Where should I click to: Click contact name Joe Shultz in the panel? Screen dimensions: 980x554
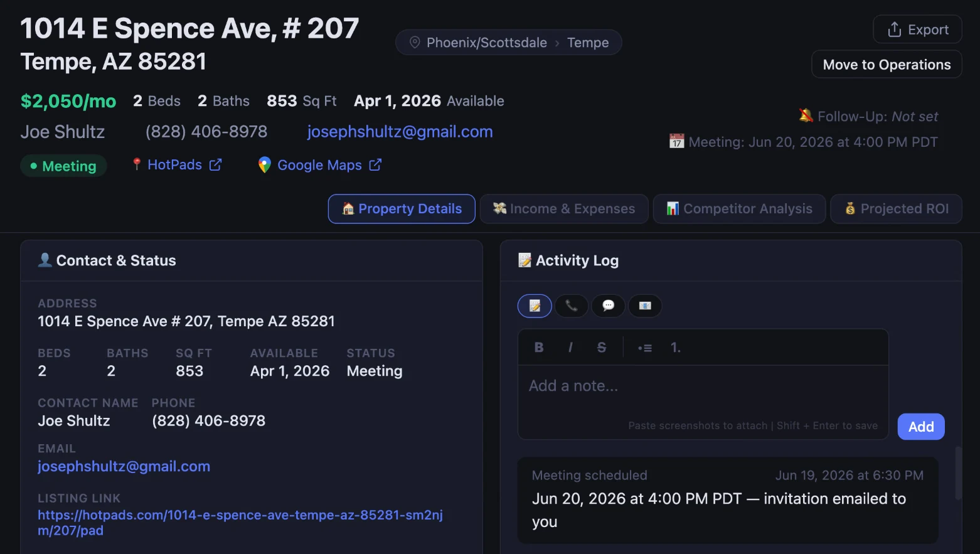(x=74, y=421)
